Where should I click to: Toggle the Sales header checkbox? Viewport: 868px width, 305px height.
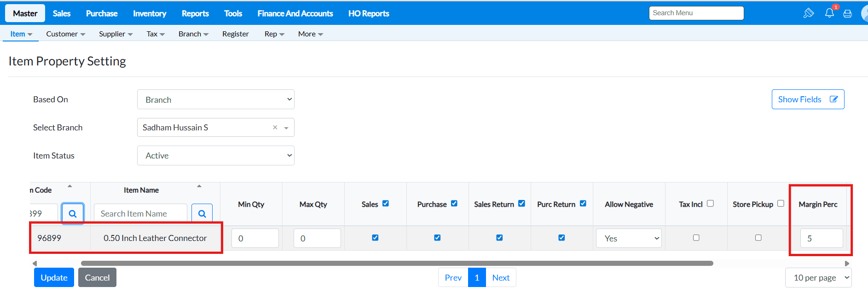386,204
